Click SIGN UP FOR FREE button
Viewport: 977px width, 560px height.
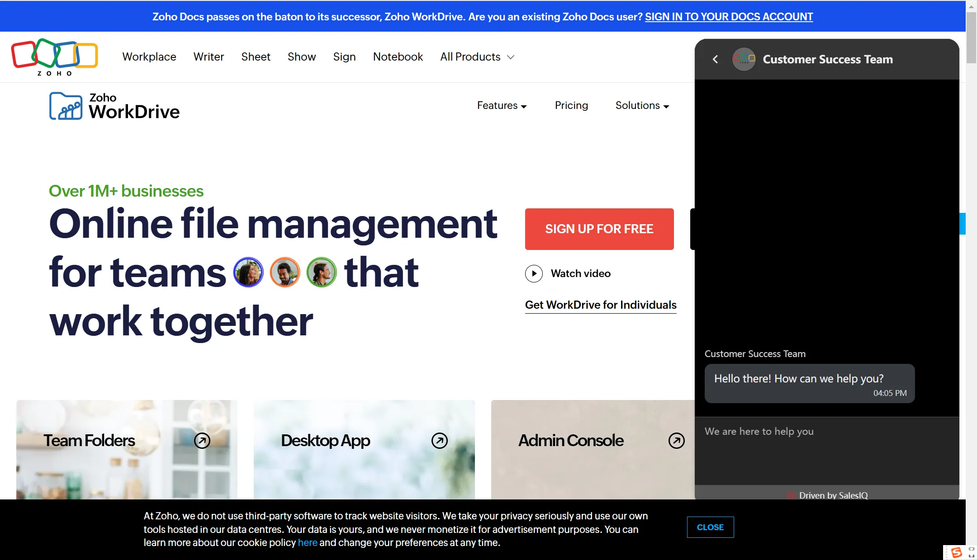coord(599,229)
